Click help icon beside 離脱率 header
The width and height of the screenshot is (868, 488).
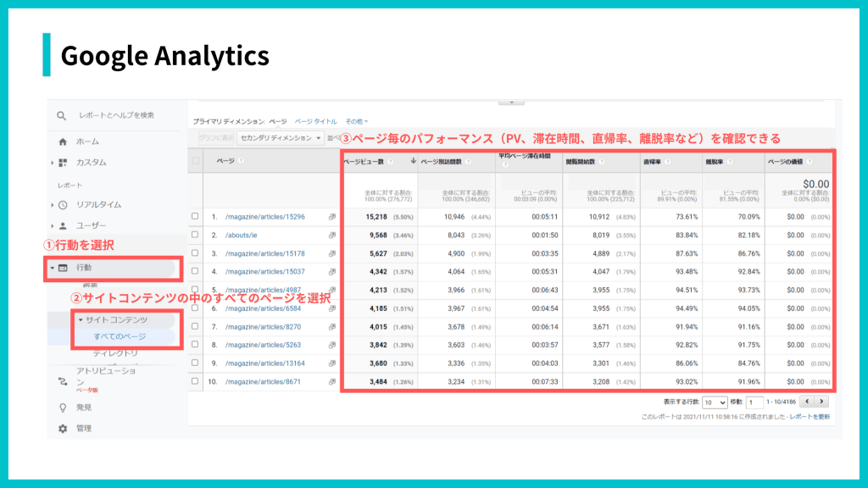[x=730, y=162]
